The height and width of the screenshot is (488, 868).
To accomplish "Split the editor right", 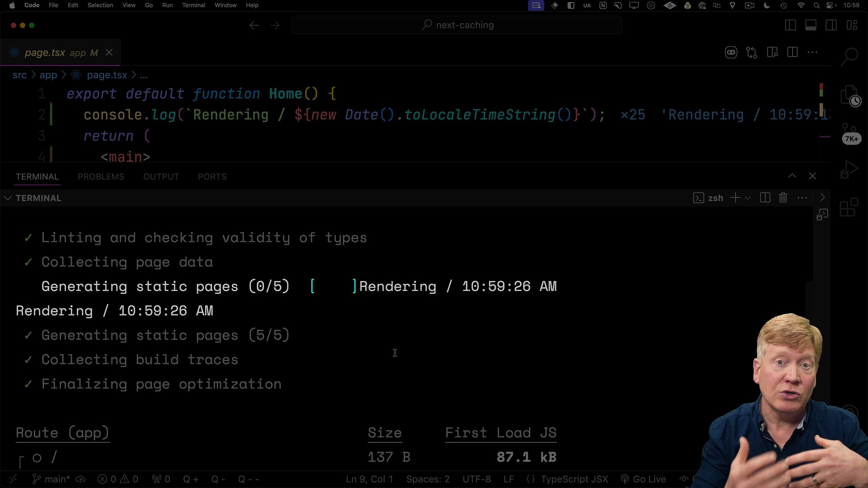I will coord(793,52).
